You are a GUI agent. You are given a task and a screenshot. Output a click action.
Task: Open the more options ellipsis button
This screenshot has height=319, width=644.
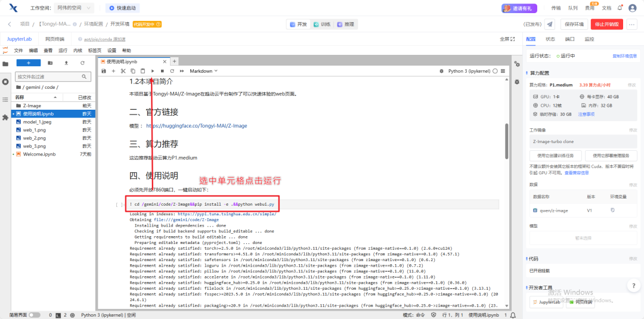pos(631,24)
